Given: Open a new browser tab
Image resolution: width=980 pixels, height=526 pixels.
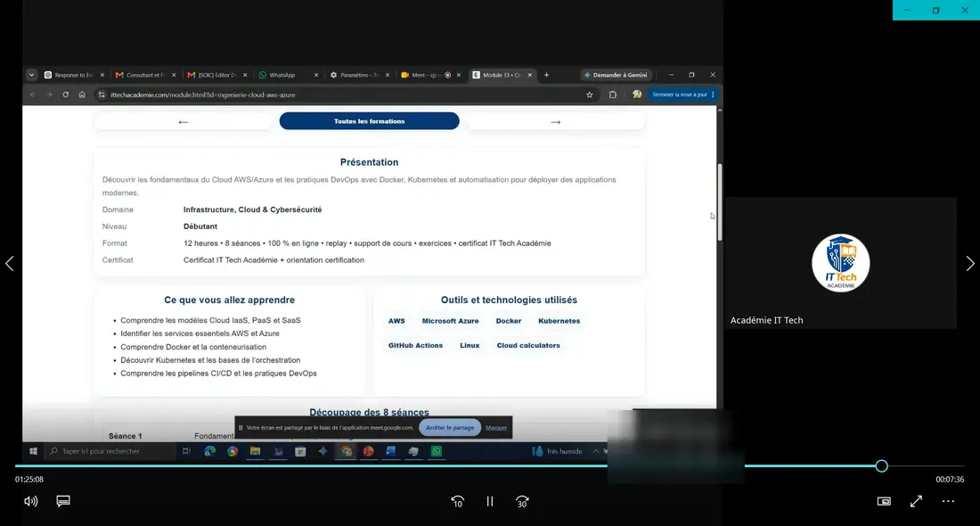Looking at the screenshot, I should 546,74.
